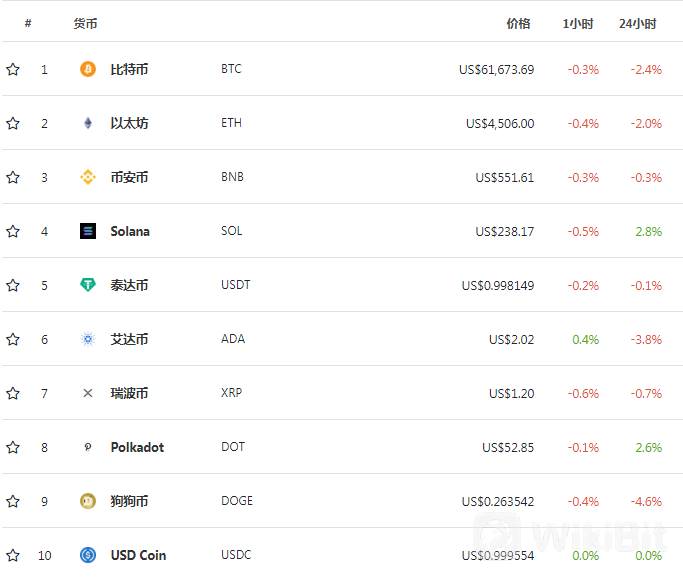Click the Polkadot DOT logo icon

click(x=88, y=447)
